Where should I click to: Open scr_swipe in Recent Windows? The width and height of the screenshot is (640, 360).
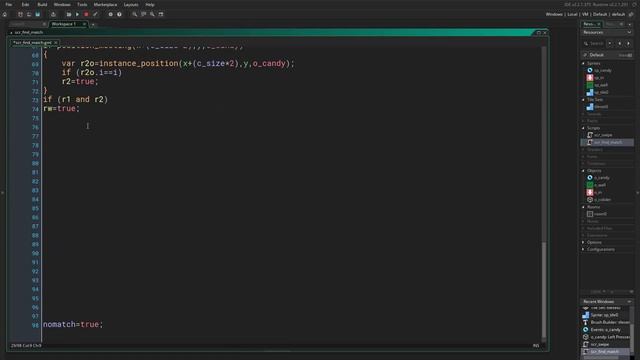[600, 344]
